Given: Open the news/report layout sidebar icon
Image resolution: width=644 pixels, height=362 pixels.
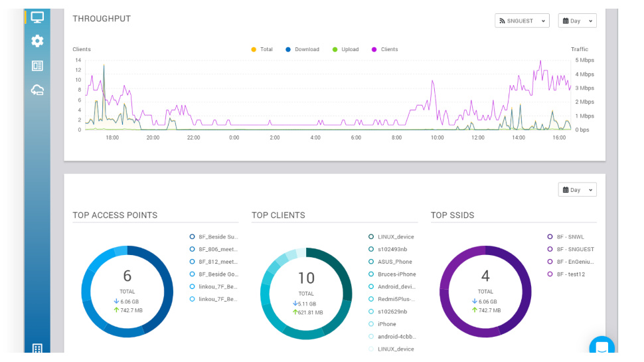Looking at the screenshot, I should click(37, 66).
